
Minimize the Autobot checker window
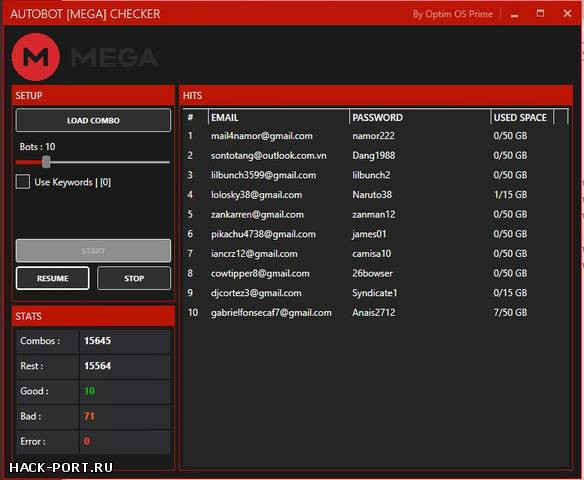pyautogui.click(x=515, y=15)
